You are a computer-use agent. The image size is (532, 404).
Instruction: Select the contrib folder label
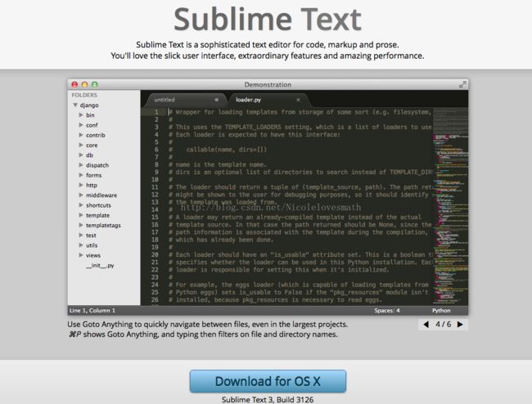click(96, 135)
